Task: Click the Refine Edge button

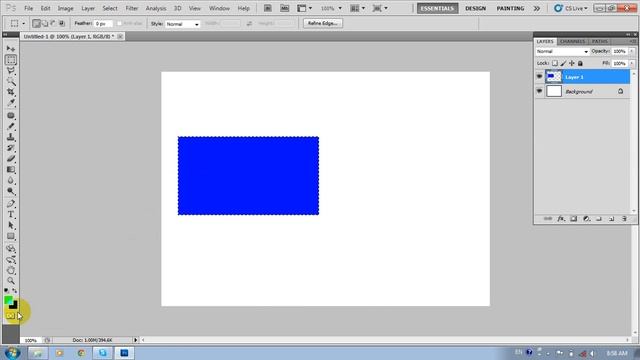Action: pyautogui.click(x=322, y=23)
